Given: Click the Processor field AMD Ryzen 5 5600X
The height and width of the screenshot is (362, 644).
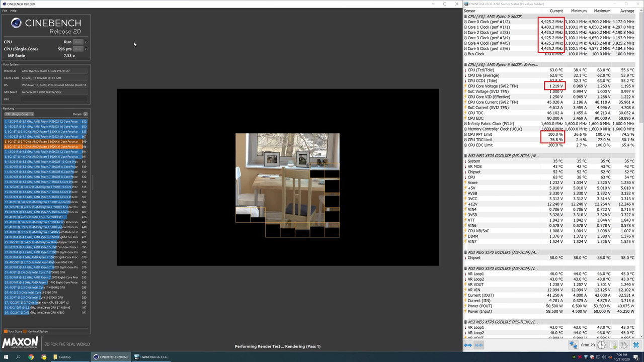Looking at the screenshot, I should click(54, 71).
